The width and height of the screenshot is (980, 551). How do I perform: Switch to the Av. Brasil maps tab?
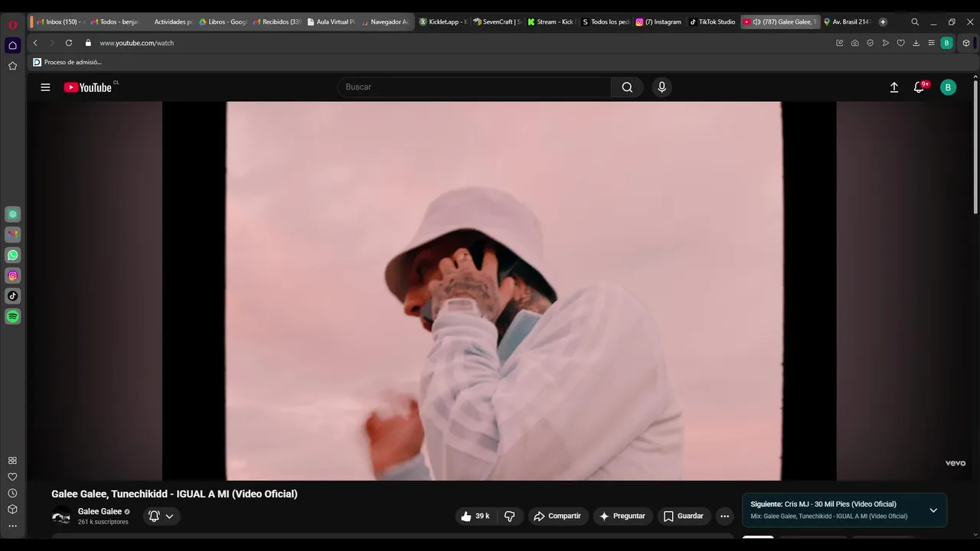click(848, 22)
